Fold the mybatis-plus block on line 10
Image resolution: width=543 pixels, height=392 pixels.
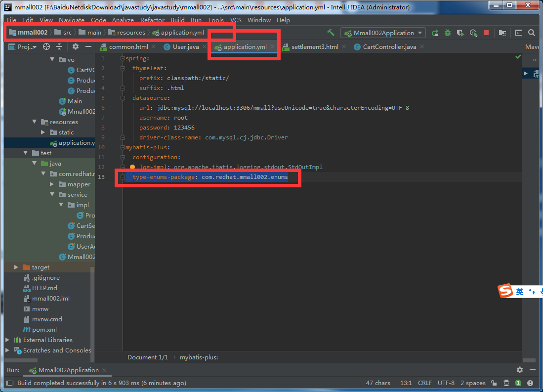tap(123, 148)
